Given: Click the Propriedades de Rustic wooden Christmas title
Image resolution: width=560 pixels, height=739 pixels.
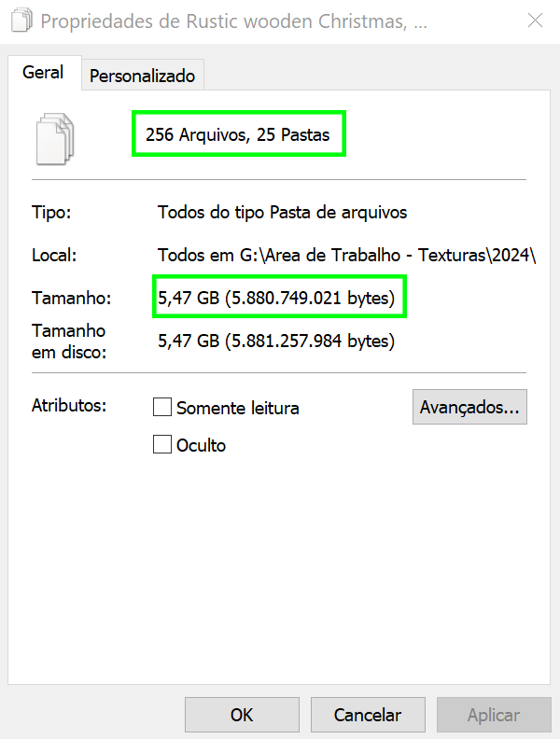Looking at the screenshot, I should click(234, 21).
